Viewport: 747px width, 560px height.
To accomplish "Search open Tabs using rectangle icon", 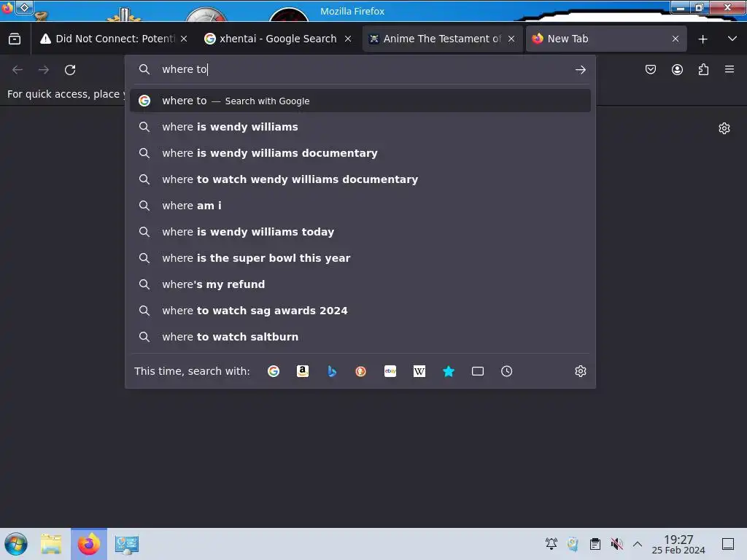I will tap(477, 371).
